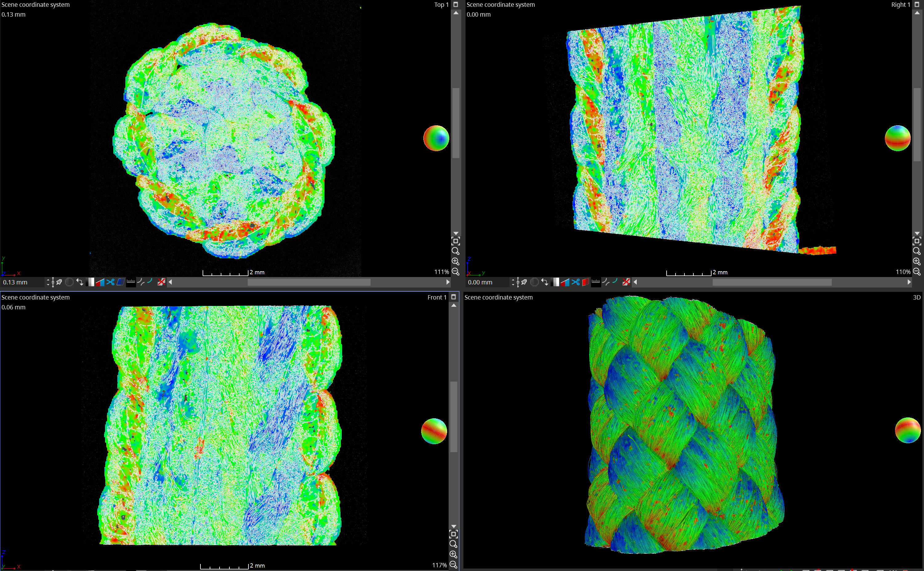Click the red-blue color ramp icon in Right view
924x571 pixels.
565,282
